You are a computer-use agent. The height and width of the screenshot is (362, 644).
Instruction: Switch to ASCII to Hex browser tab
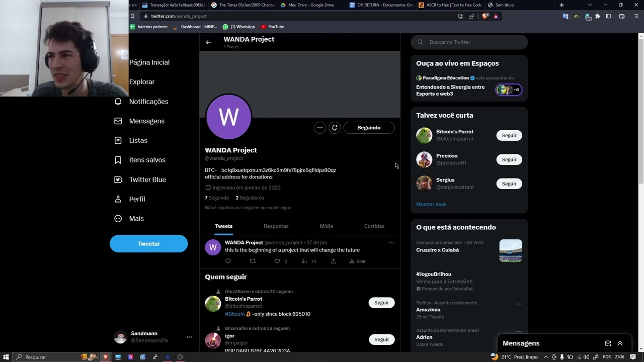(450, 5)
